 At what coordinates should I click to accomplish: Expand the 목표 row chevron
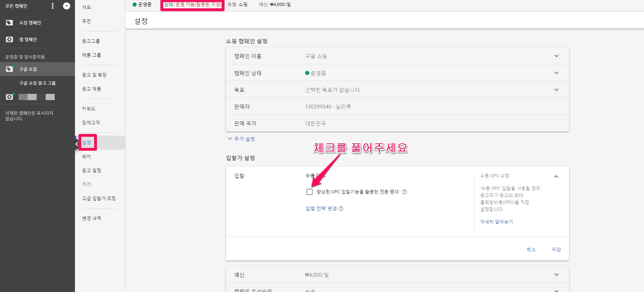pos(556,90)
